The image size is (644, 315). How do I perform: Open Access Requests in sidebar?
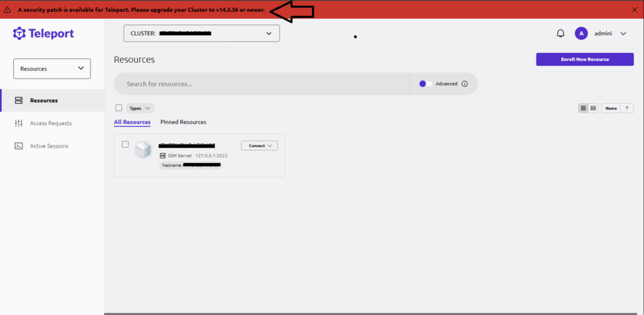[50, 123]
